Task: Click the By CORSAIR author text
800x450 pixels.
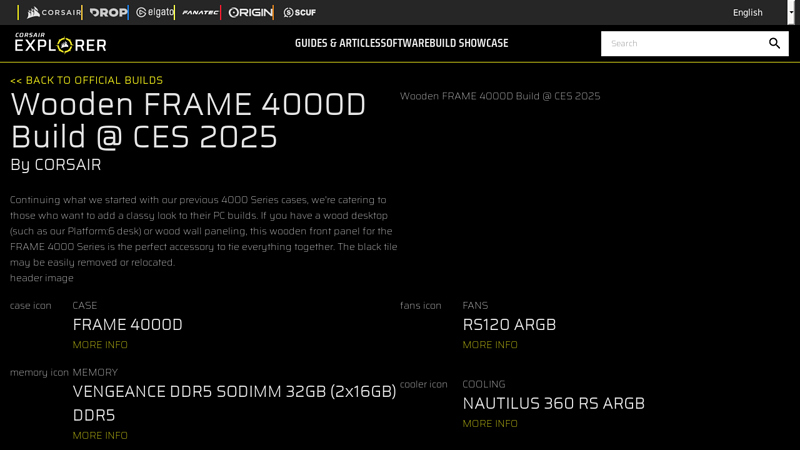Action: click(x=56, y=164)
